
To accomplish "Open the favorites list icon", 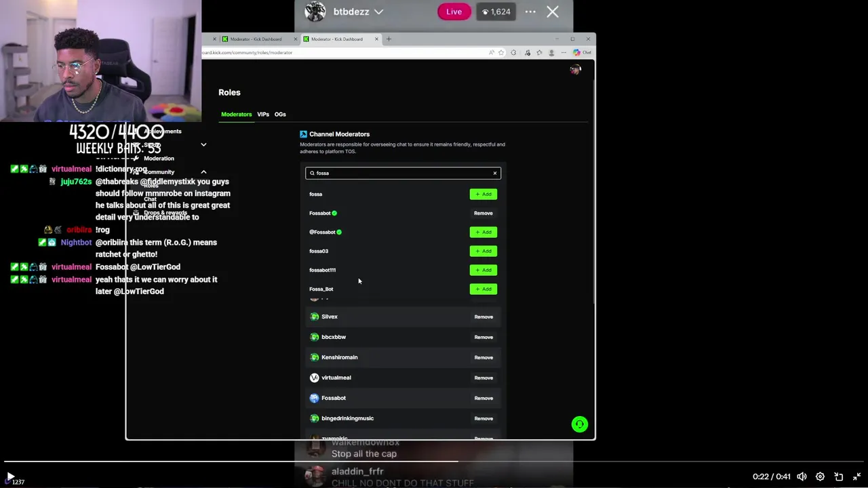I will click(539, 52).
